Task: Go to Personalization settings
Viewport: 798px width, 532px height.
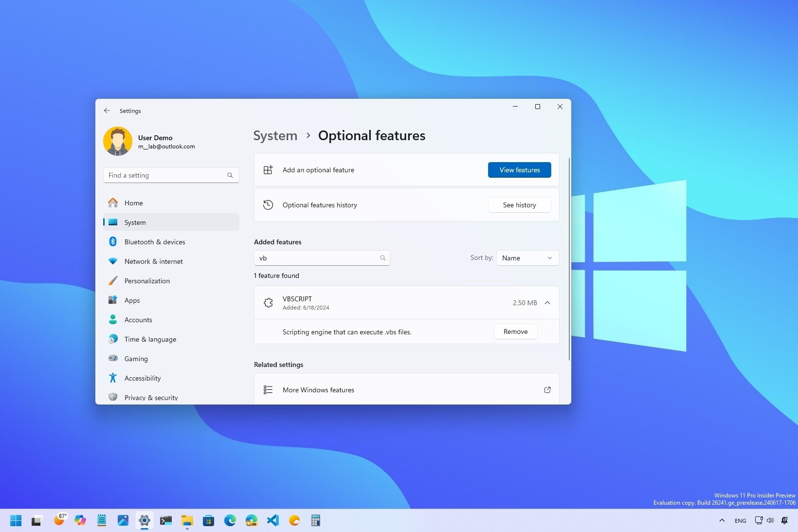Action: [x=171, y=281]
